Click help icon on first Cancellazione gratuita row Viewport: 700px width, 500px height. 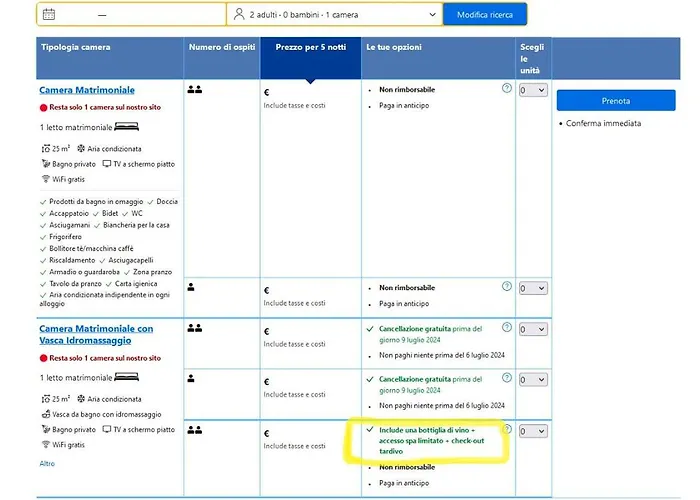click(x=507, y=328)
